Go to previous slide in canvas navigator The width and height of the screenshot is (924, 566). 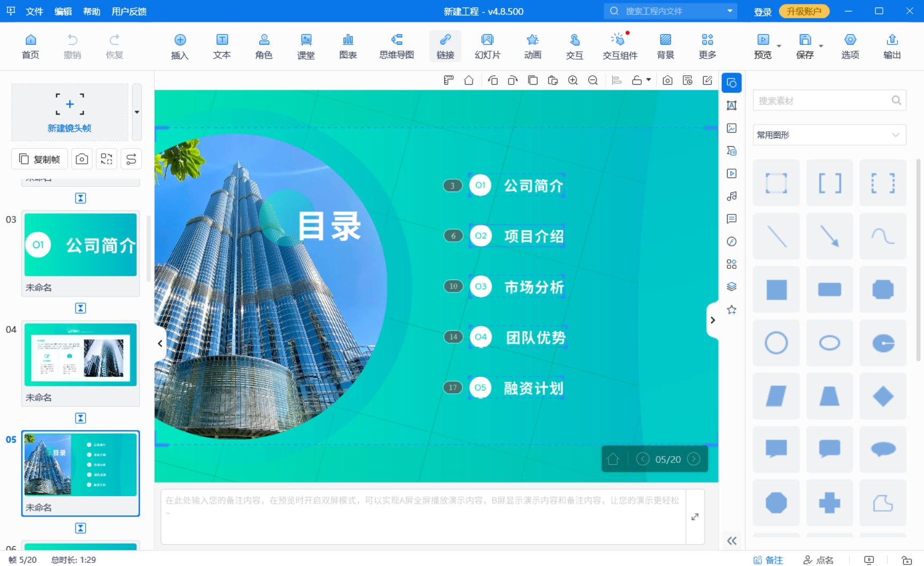pos(643,459)
